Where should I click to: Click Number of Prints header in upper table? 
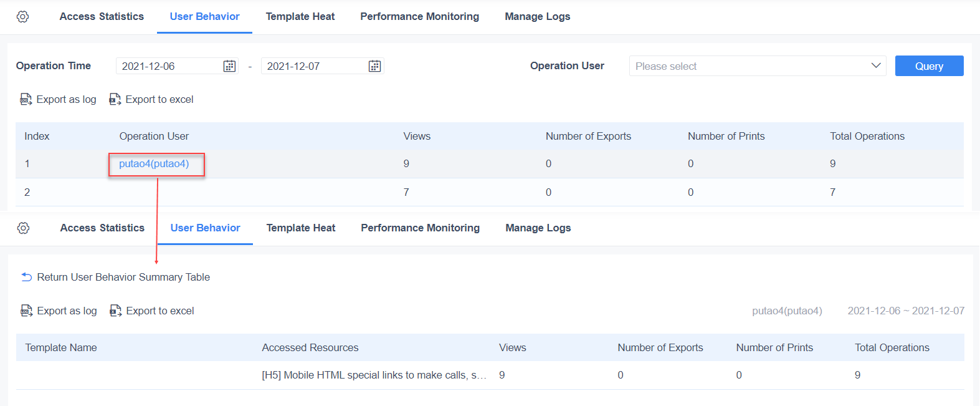click(x=726, y=136)
